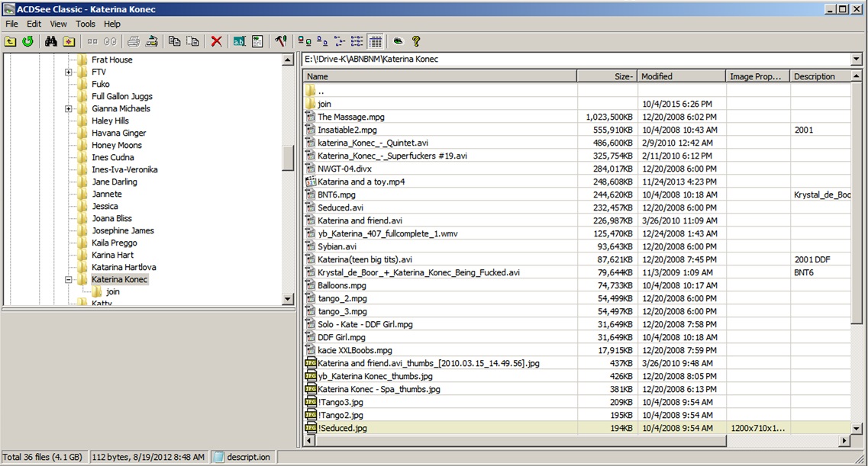Click the Print toolbar icon
The height and width of the screenshot is (466, 868).
point(134,41)
